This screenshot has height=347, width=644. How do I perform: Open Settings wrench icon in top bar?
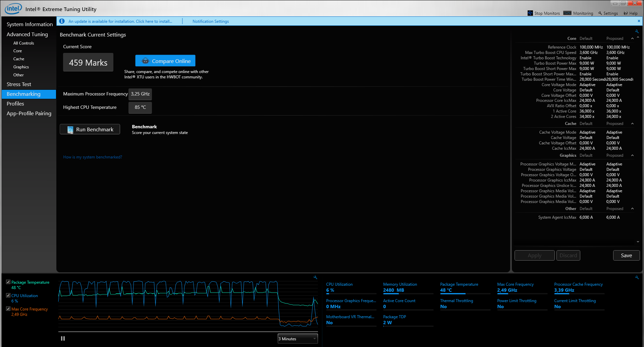600,13
